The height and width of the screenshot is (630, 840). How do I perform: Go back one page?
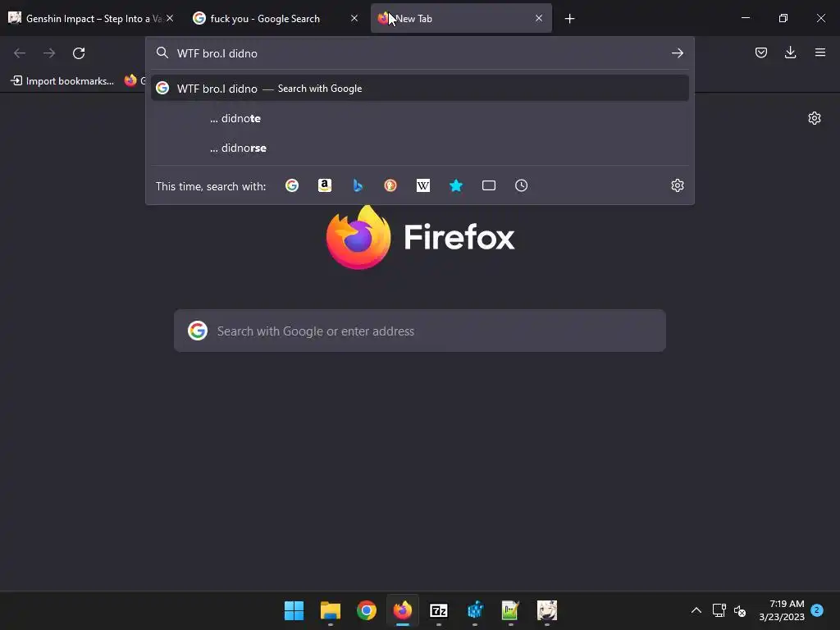[20, 53]
